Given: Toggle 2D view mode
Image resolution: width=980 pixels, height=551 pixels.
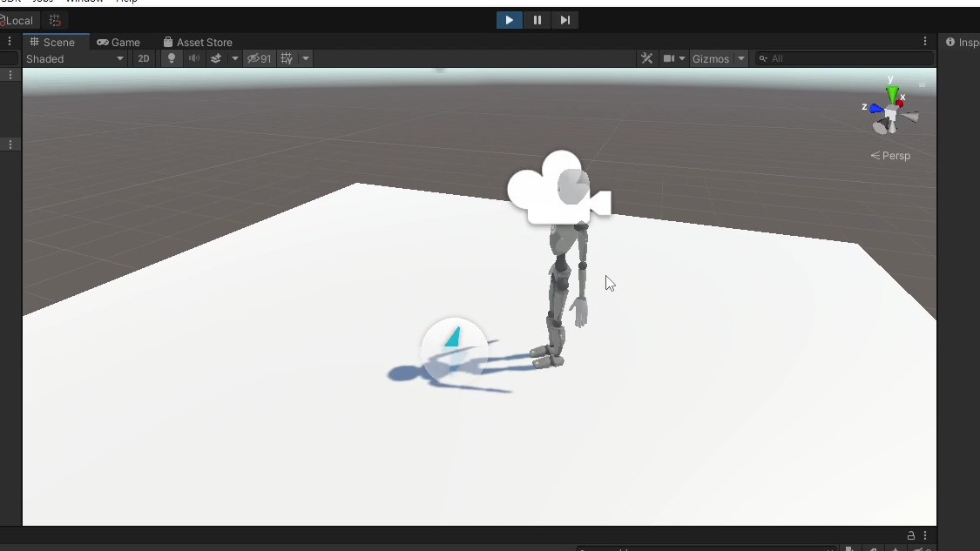Looking at the screenshot, I should pos(144,58).
